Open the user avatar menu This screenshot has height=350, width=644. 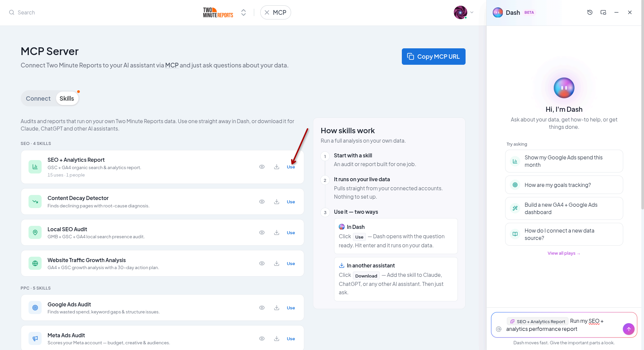(463, 12)
